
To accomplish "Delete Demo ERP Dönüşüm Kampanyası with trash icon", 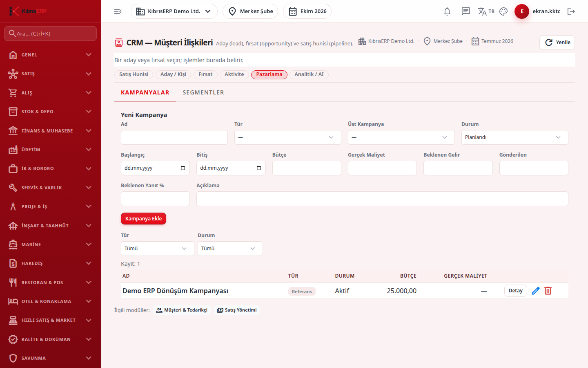I will tap(548, 291).
